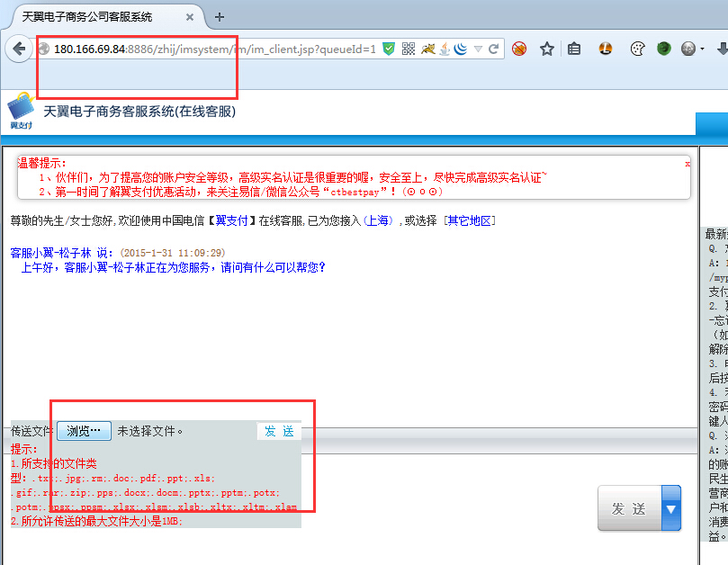Click the orange L extension icon

(x=606, y=49)
